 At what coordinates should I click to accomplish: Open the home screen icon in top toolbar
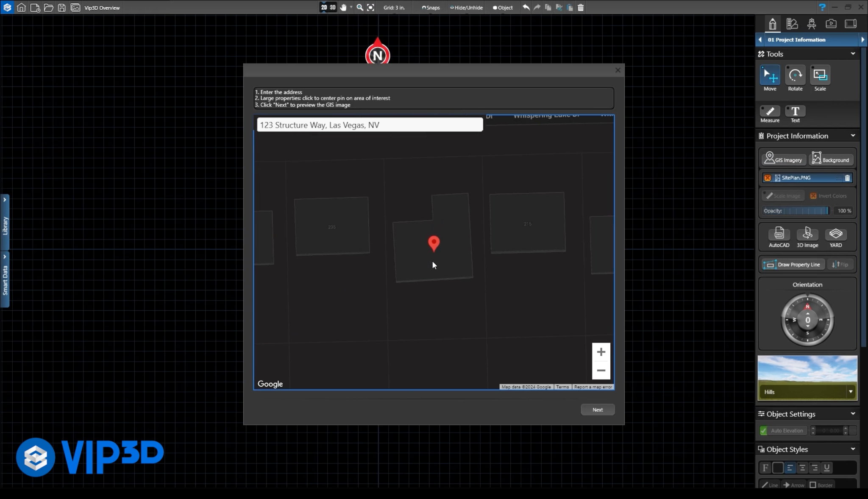[x=21, y=7]
